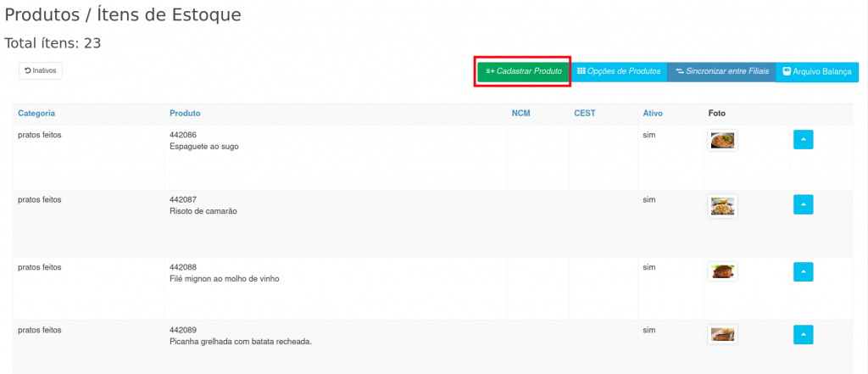This screenshot has height=374, width=868.
Task: Sort by Produto column header
Action: [x=185, y=114]
